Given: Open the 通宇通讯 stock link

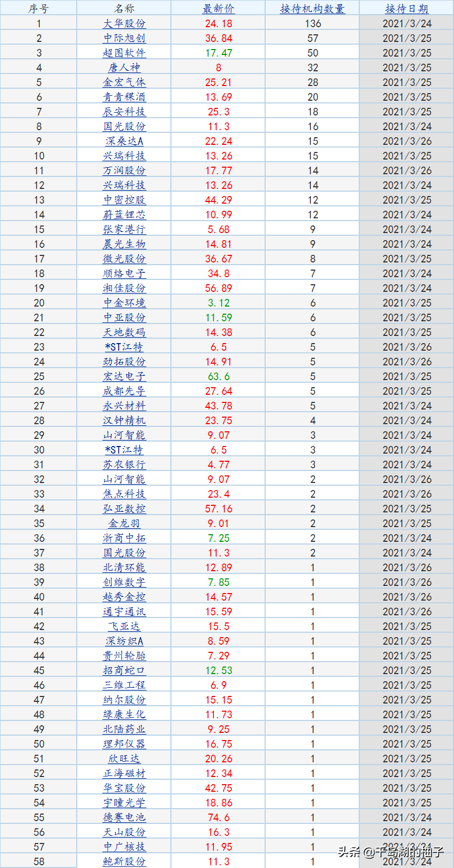Looking at the screenshot, I should [x=124, y=612].
